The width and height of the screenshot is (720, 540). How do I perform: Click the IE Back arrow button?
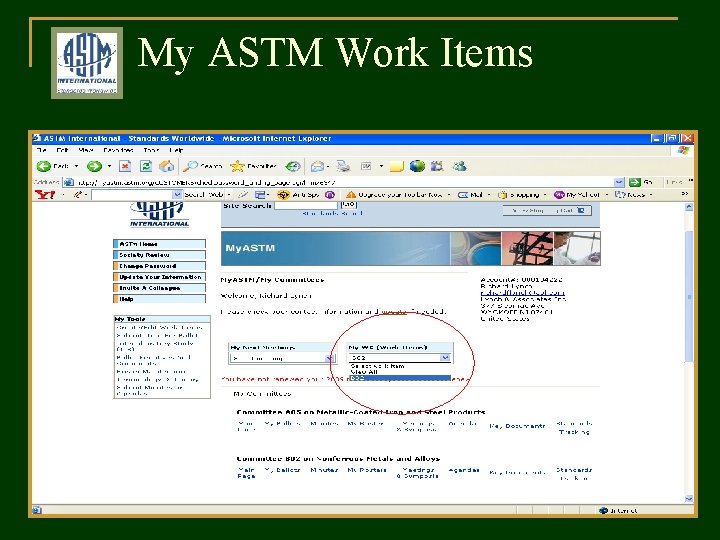click(x=45, y=166)
